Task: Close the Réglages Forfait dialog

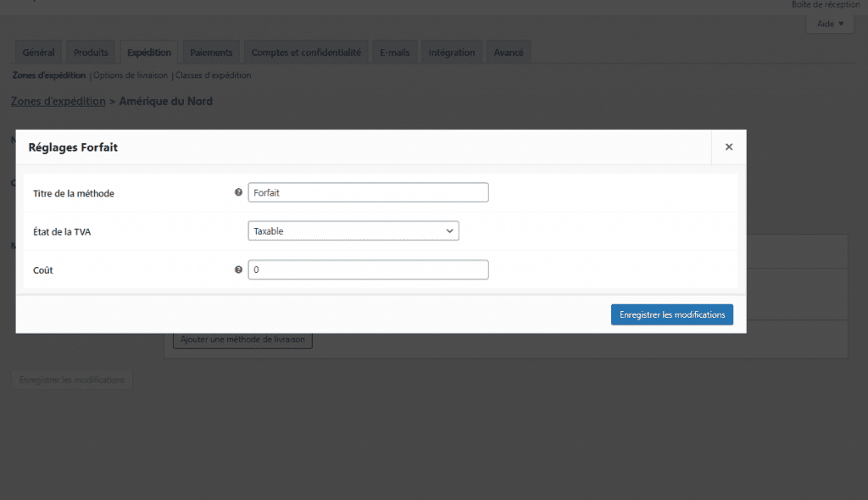Action: 728,147
